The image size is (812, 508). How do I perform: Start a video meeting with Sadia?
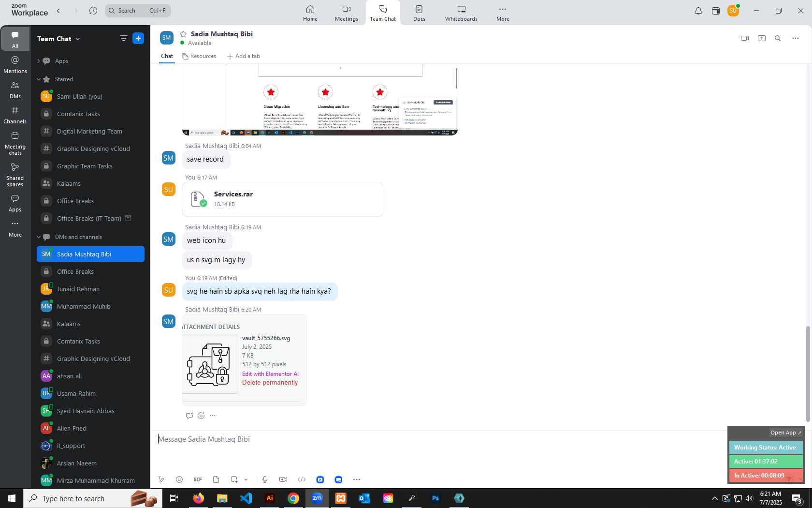745,38
